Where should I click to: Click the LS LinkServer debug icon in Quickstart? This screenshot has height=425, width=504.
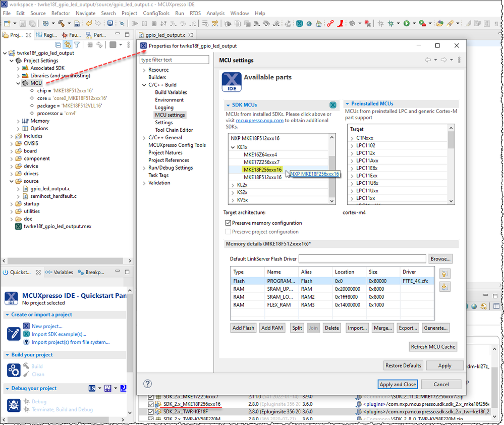tap(92, 388)
